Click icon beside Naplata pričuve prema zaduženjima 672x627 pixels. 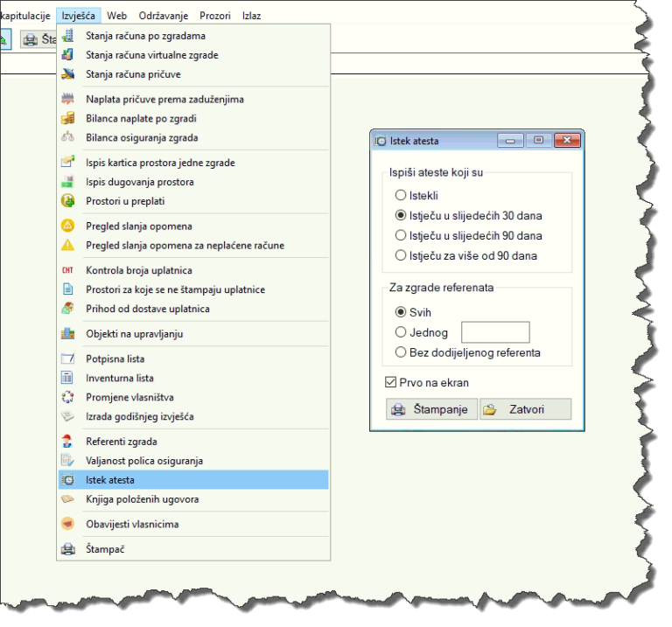click(67, 99)
